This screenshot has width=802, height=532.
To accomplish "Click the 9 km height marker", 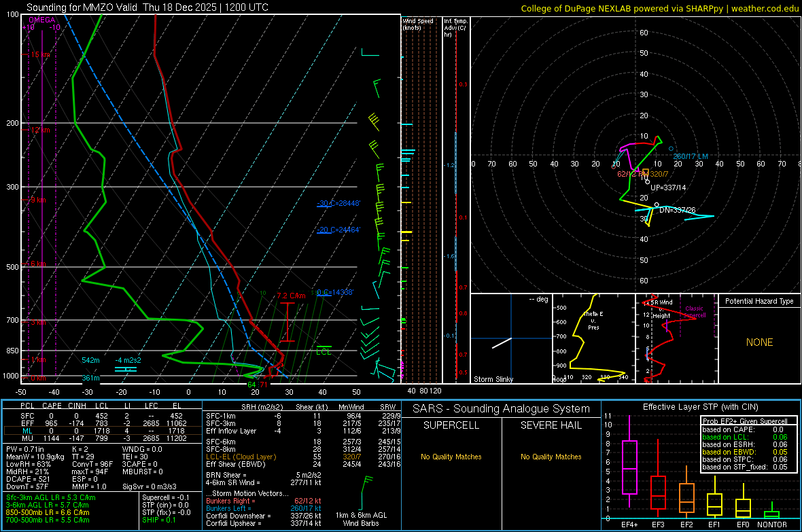I will (38, 200).
